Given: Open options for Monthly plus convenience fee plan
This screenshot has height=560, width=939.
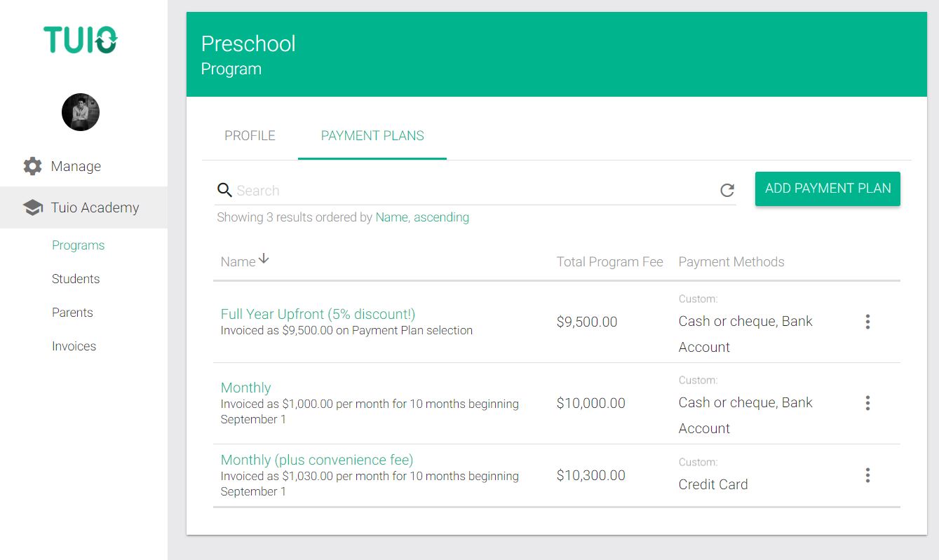Looking at the screenshot, I should [867, 475].
